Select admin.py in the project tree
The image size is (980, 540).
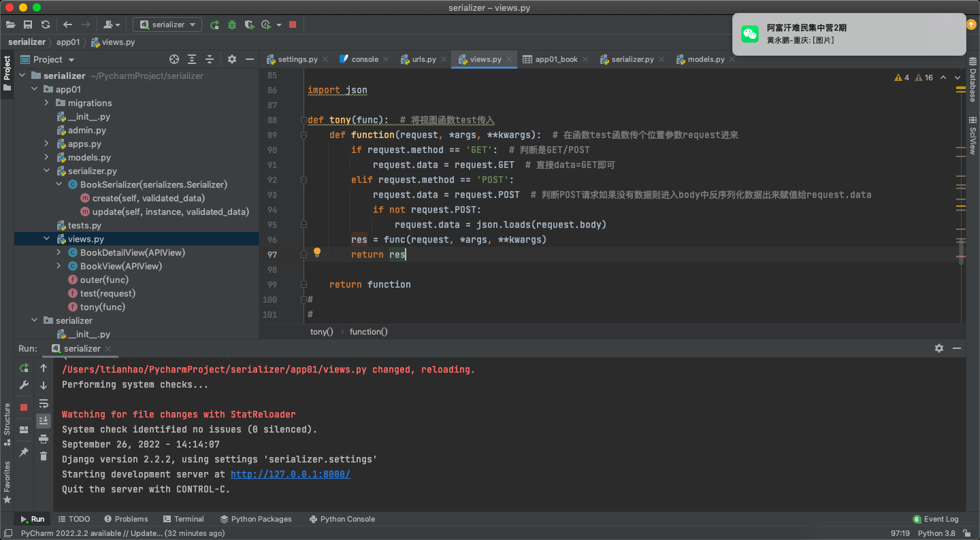[86, 130]
